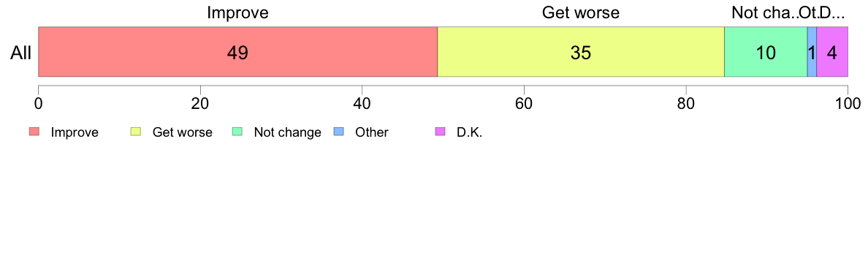Select the Improve bar segment showing 49
The width and height of the screenshot is (868, 269).
[238, 51]
